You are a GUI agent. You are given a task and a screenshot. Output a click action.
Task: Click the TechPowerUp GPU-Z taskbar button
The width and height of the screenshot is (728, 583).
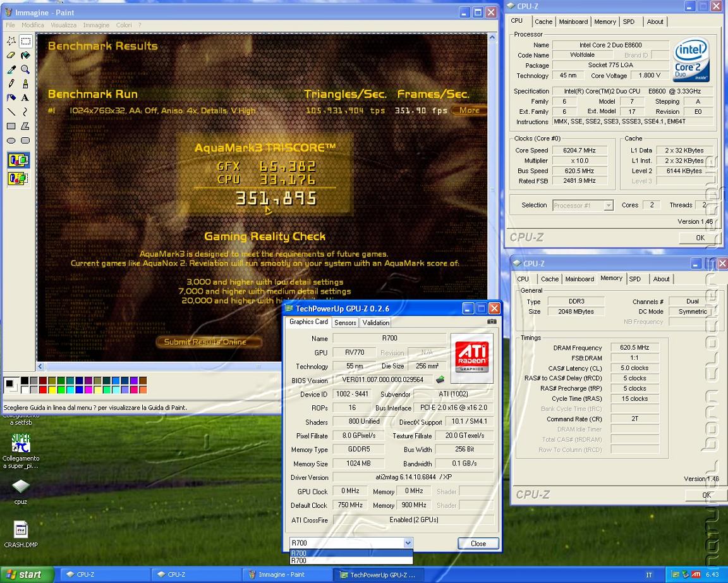(378, 575)
